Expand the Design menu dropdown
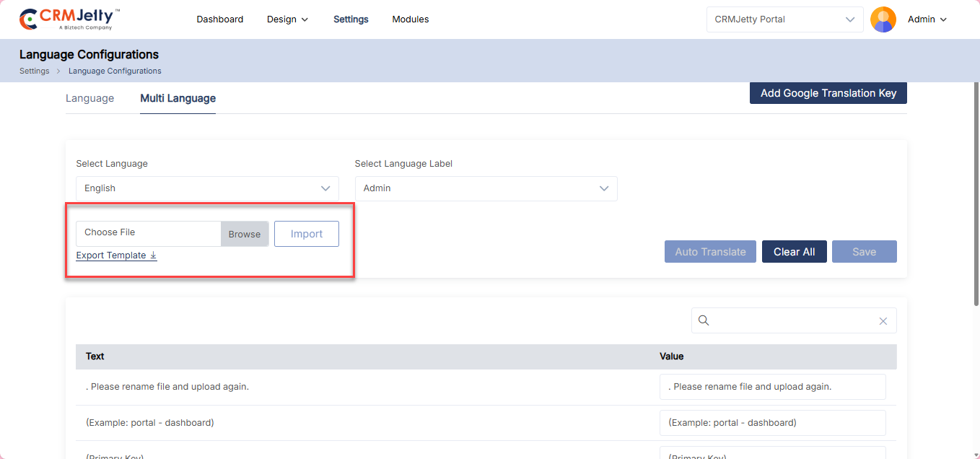This screenshot has width=980, height=459. tap(287, 19)
